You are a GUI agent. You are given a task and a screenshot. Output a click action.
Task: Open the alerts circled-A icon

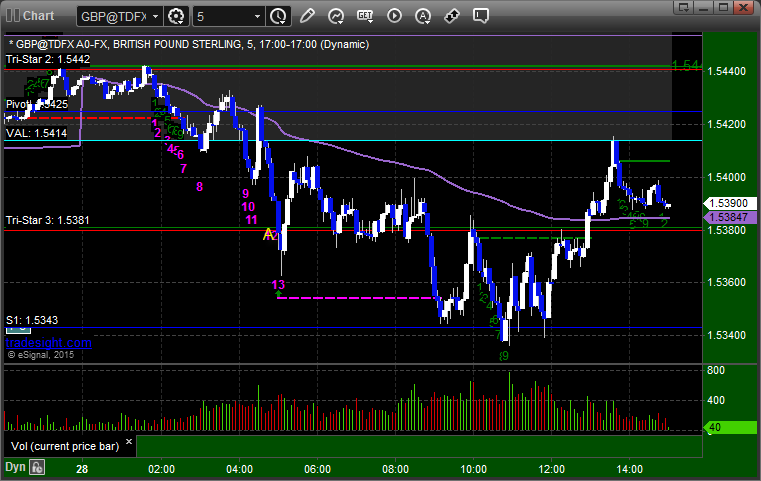coord(423,16)
